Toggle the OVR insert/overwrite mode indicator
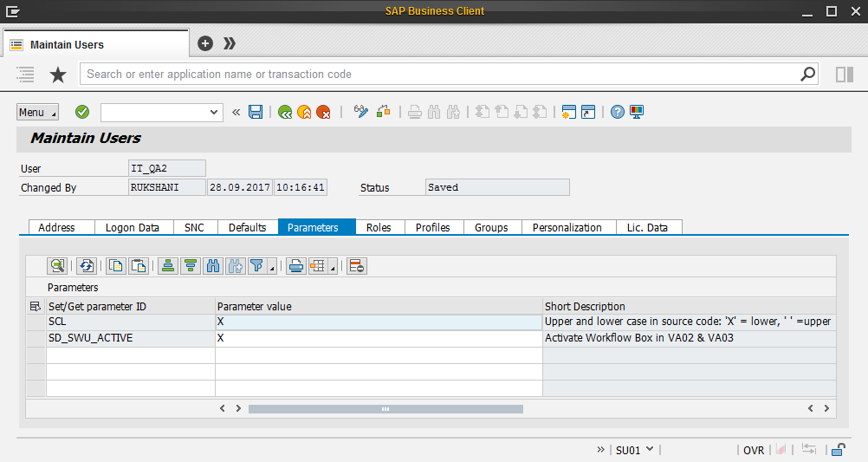868x462 pixels. [x=754, y=450]
